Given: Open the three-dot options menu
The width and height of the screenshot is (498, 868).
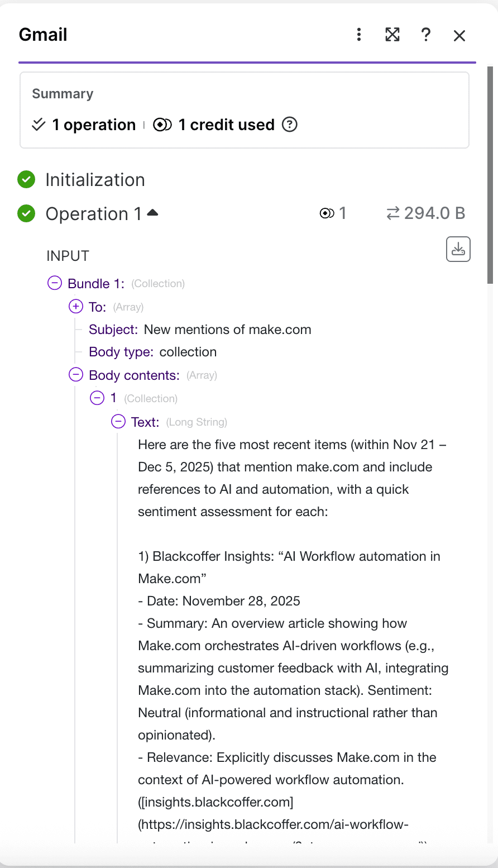Looking at the screenshot, I should coord(358,35).
